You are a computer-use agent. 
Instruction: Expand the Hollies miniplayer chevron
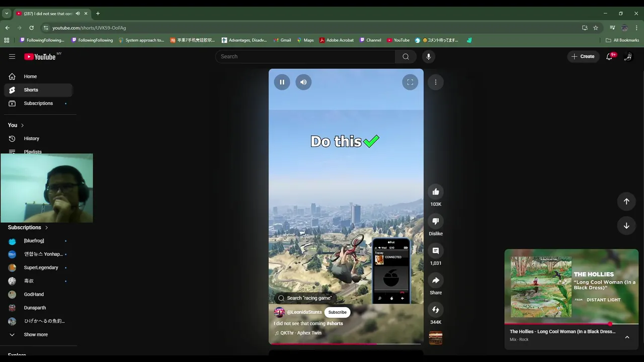[627, 337]
